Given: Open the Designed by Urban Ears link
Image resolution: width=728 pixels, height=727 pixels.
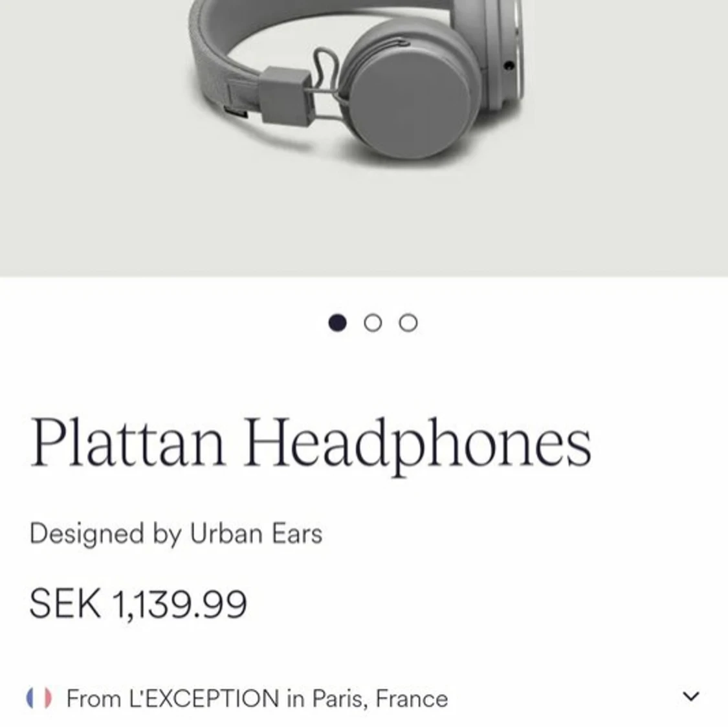Looking at the screenshot, I should pyautogui.click(x=176, y=533).
